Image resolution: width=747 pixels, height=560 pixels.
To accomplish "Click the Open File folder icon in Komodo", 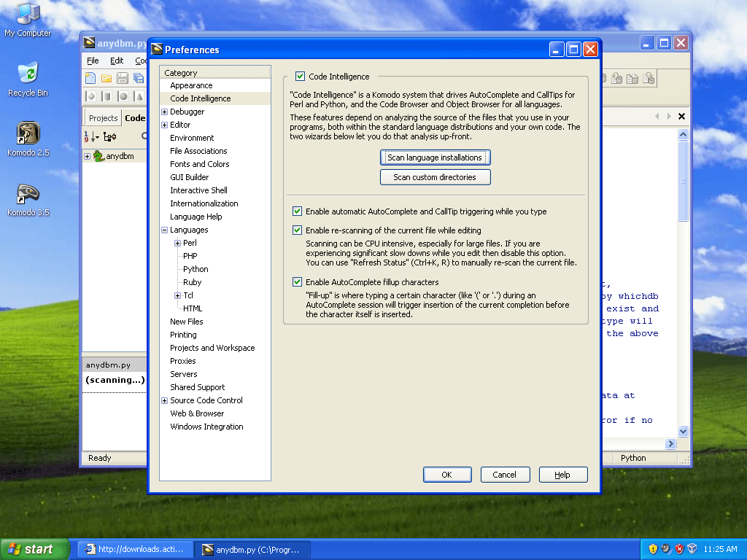I will coord(107,78).
